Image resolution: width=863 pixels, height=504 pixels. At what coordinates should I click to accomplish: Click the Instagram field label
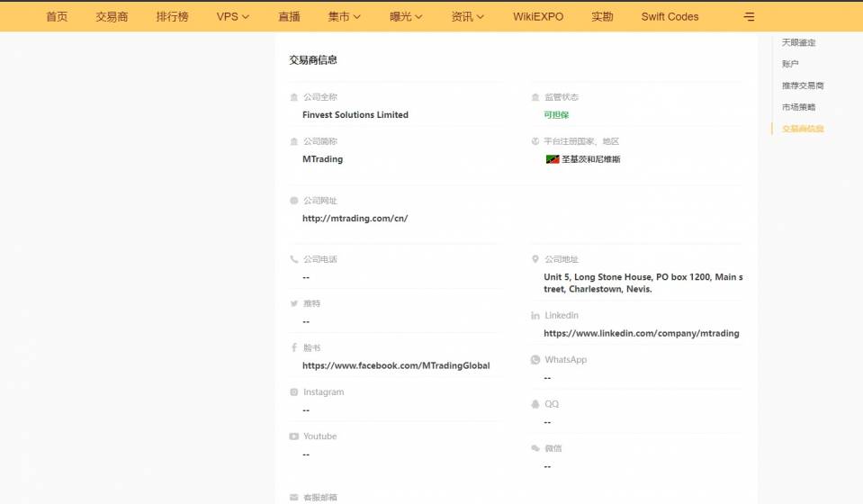pyautogui.click(x=324, y=392)
